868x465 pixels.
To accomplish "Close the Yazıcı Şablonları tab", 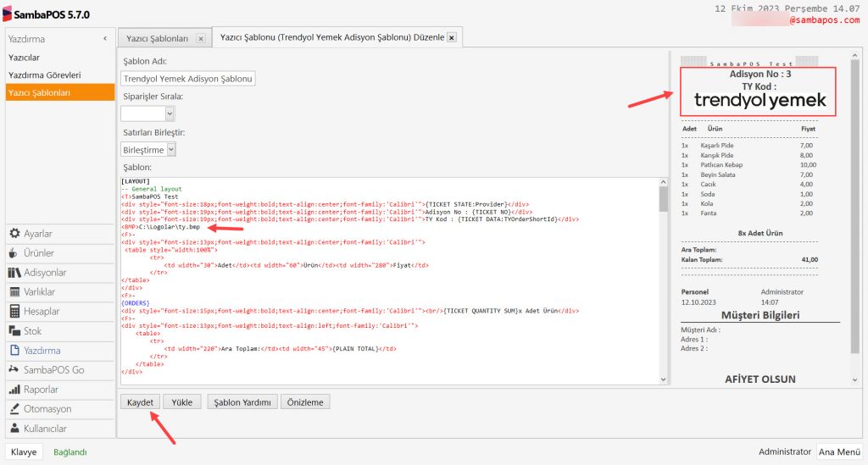I will (x=200, y=38).
